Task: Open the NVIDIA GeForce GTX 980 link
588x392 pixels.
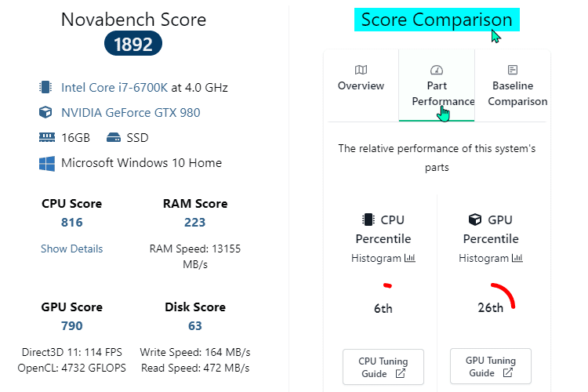Action: (131, 113)
